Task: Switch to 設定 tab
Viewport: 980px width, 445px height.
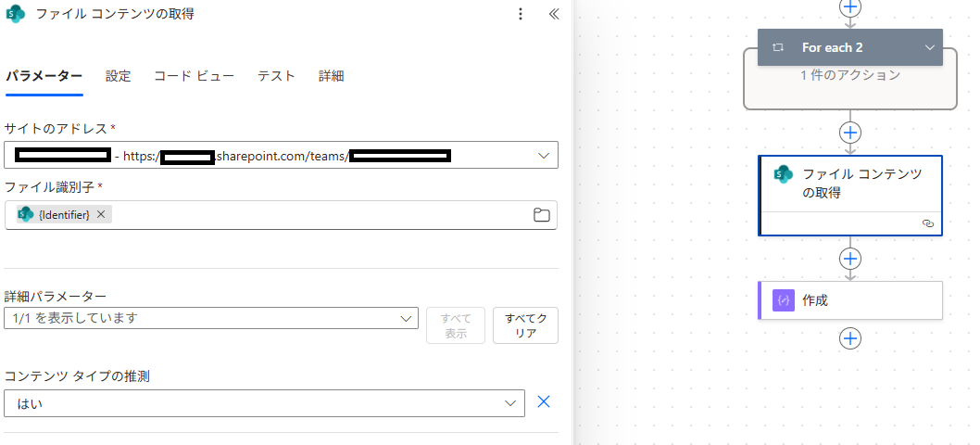Action: click(x=119, y=76)
